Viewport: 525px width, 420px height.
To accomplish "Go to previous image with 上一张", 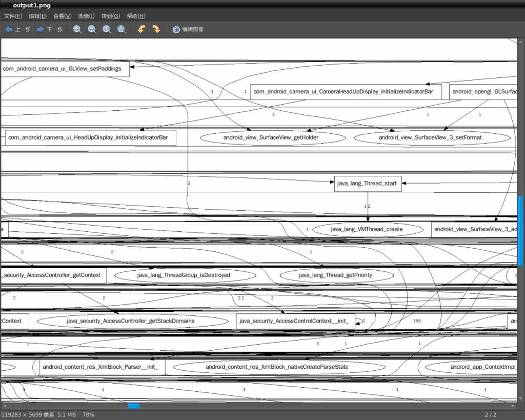I will (18, 30).
